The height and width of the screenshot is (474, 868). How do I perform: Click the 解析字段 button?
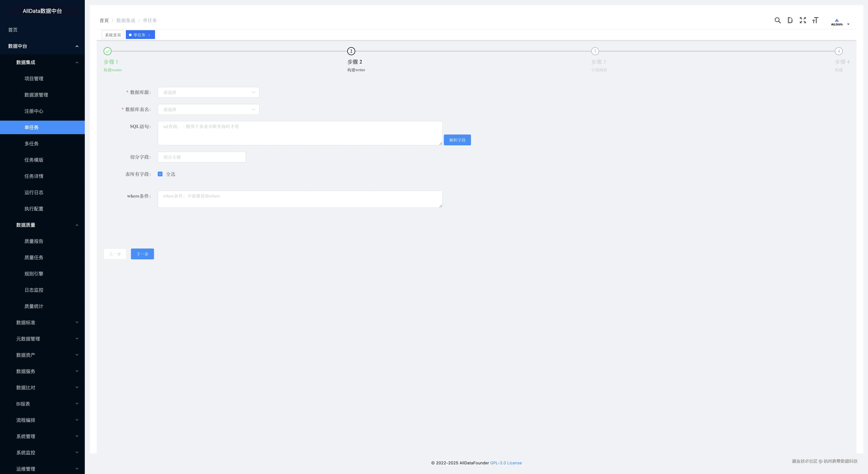(x=457, y=140)
